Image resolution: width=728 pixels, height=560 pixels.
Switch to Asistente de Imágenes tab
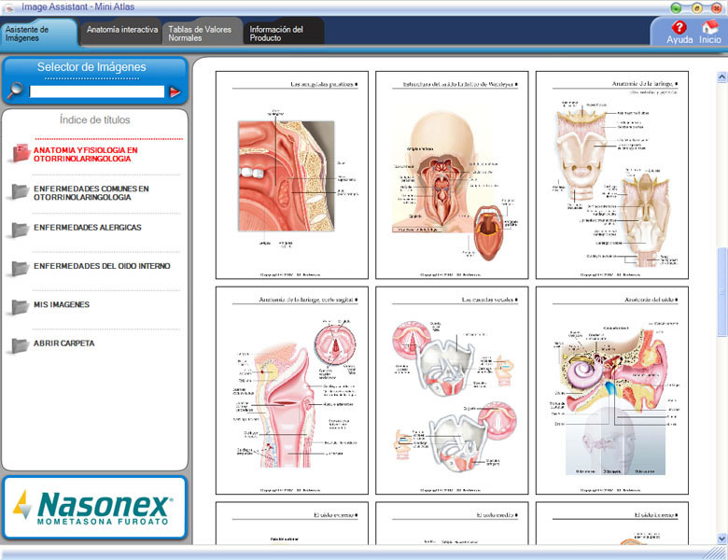39,33
